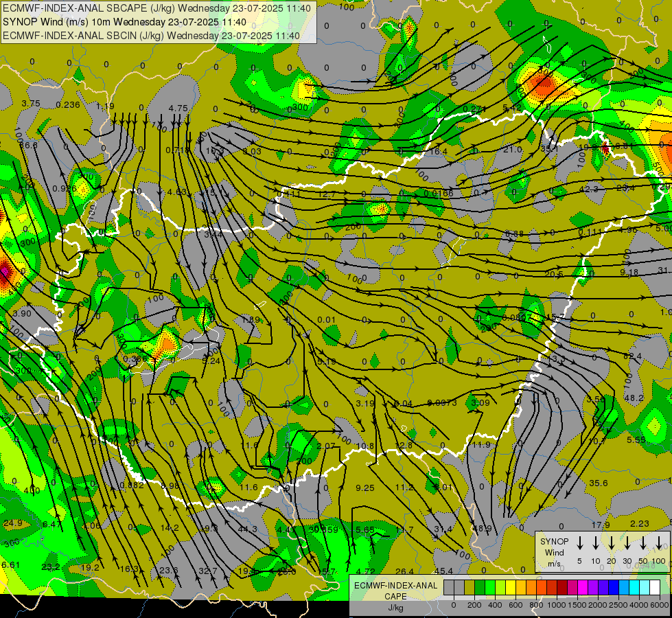Click the map value '3.09'
Screen dimensions: 672x618
tap(480, 402)
